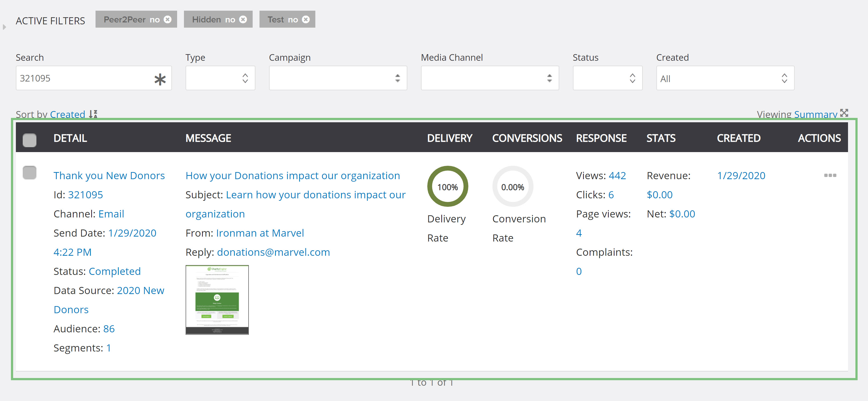Click the CREATED column header
The height and width of the screenshot is (401, 868).
pos(739,138)
